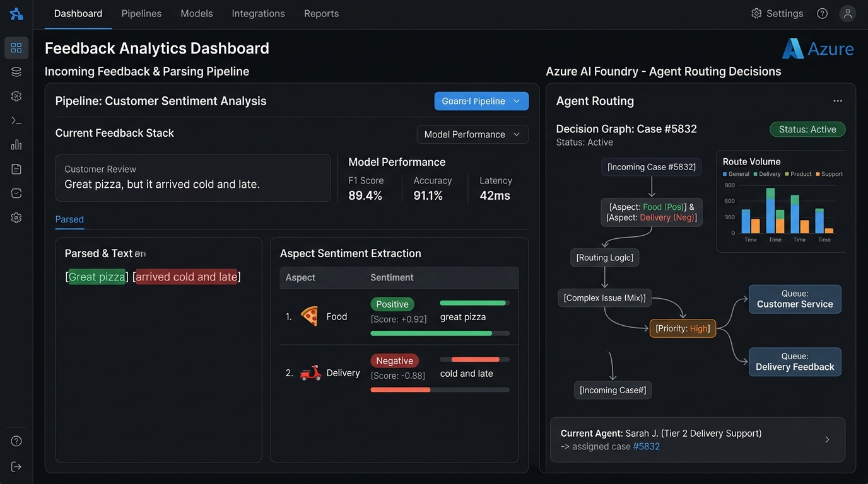Open Settings in the top bar

pos(777,13)
